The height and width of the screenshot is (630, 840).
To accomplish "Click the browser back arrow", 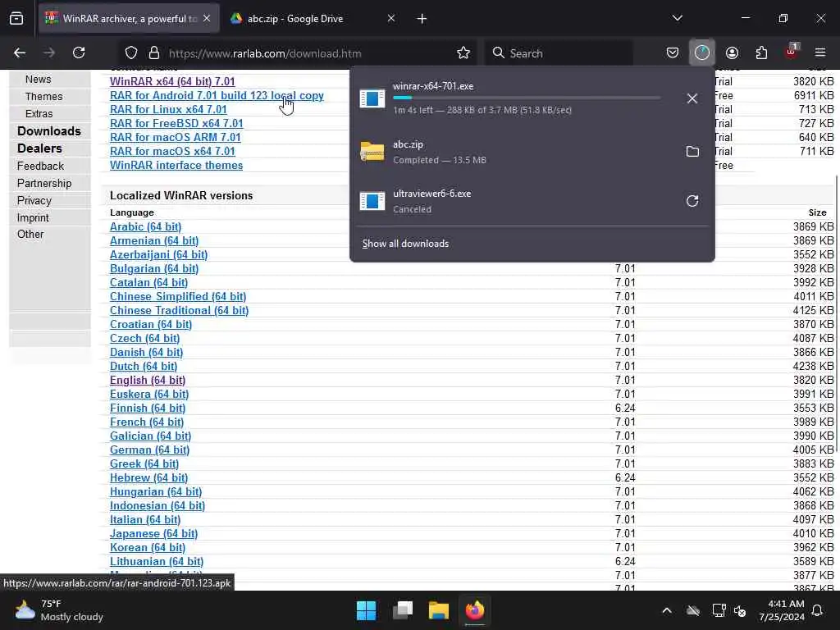I will pyautogui.click(x=20, y=52).
